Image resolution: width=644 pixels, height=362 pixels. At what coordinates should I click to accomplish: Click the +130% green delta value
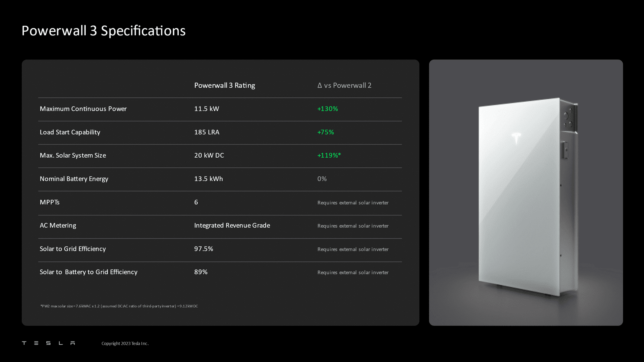tap(328, 109)
